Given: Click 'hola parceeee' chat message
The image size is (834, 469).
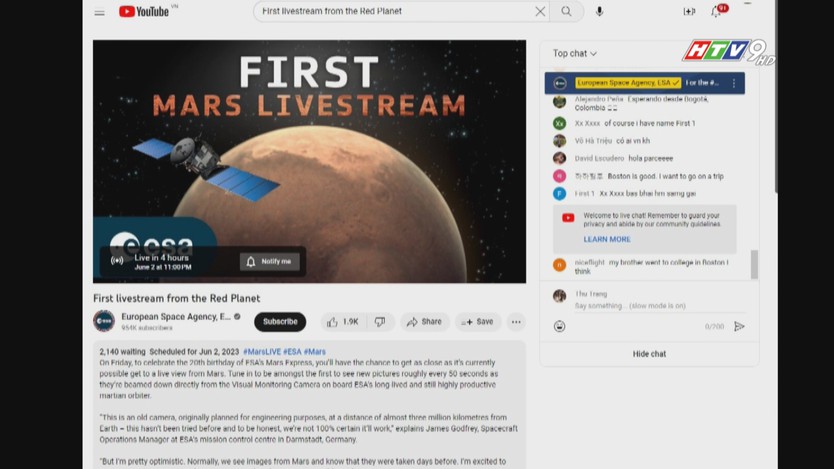Looking at the screenshot, I should click(650, 158).
